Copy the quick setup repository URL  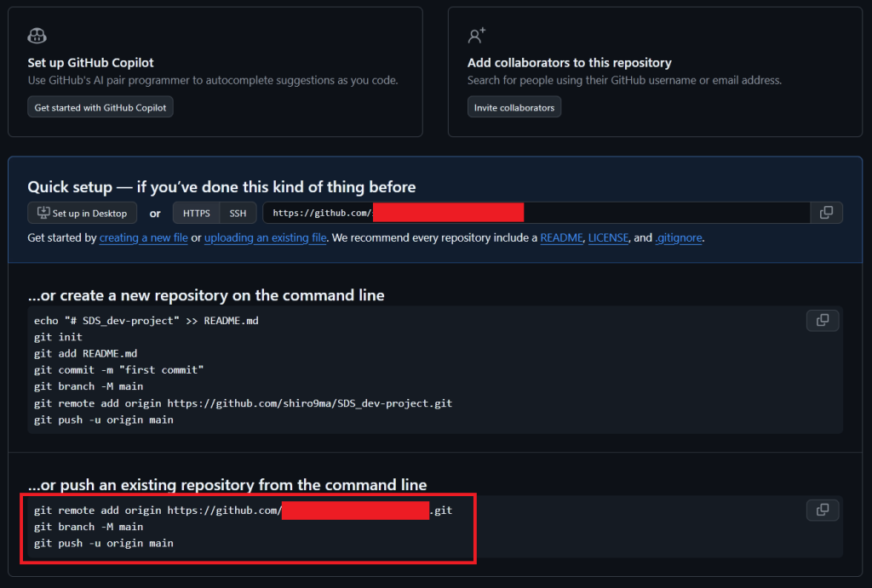click(826, 213)
